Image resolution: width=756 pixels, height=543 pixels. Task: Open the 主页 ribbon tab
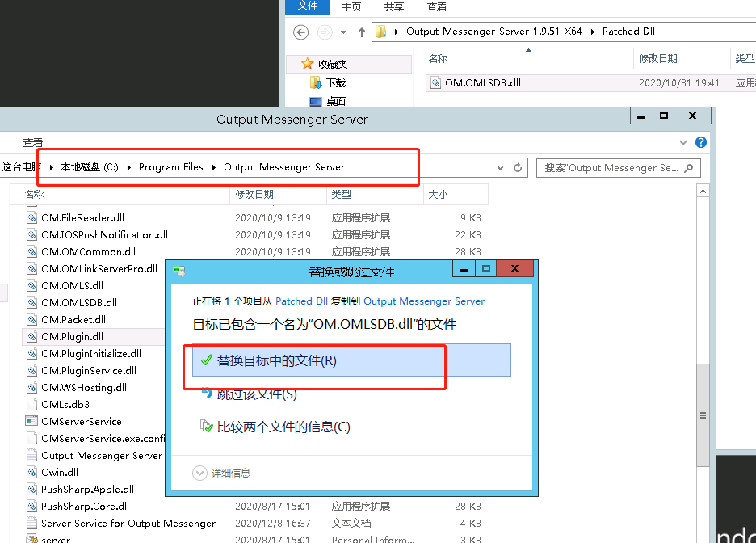351,6
